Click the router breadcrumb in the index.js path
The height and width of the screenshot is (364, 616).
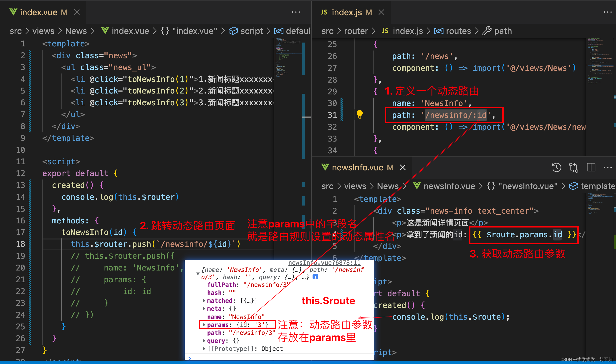tap(356, 31)
